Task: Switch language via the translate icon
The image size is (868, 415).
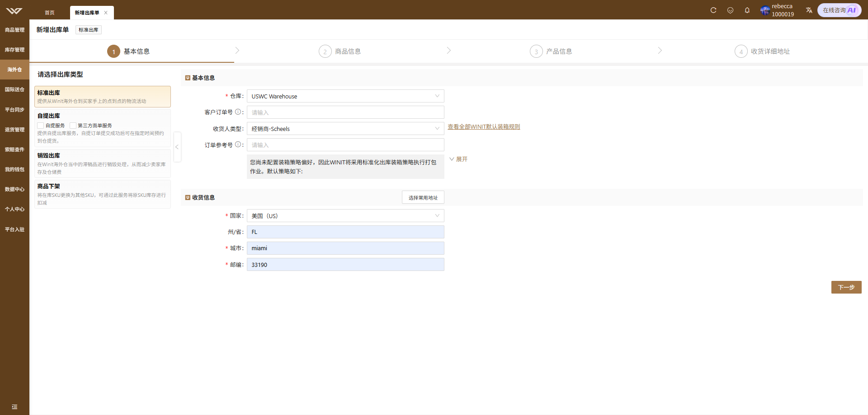Action: (x=809, y=10)
